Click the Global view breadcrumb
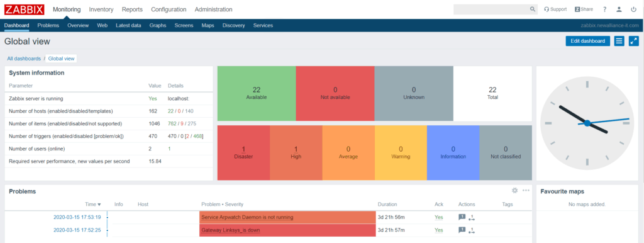 coord(61,59)
